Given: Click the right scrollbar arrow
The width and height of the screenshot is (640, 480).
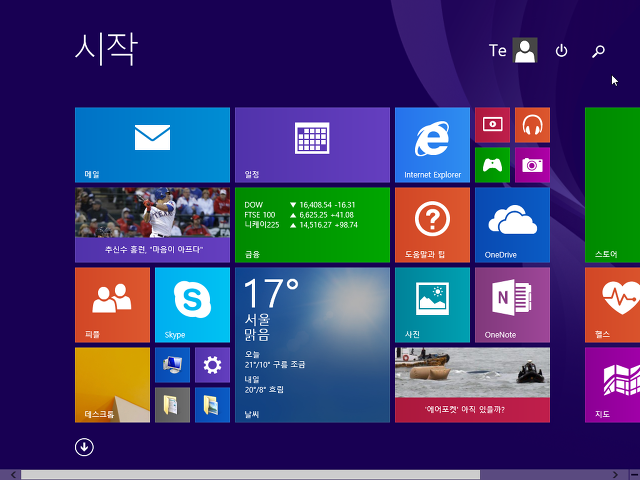Looking at the screenshot, I should click(x=615, y=474).
